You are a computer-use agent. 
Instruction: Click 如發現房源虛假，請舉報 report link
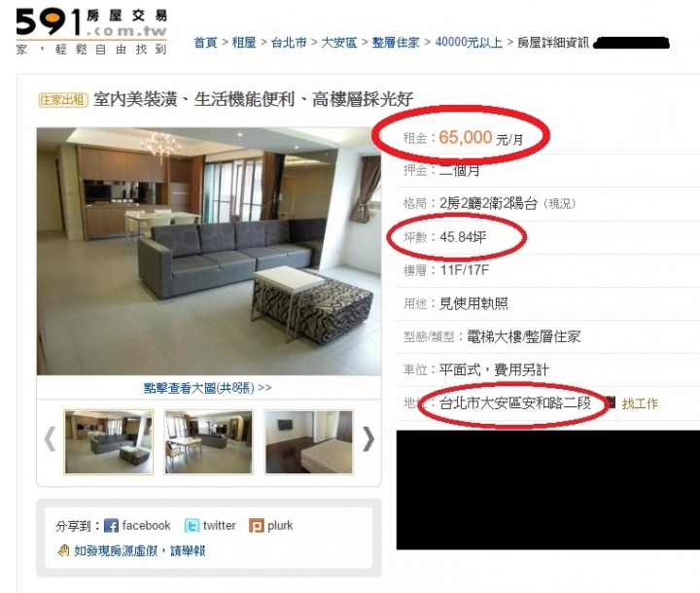(140, 550)
